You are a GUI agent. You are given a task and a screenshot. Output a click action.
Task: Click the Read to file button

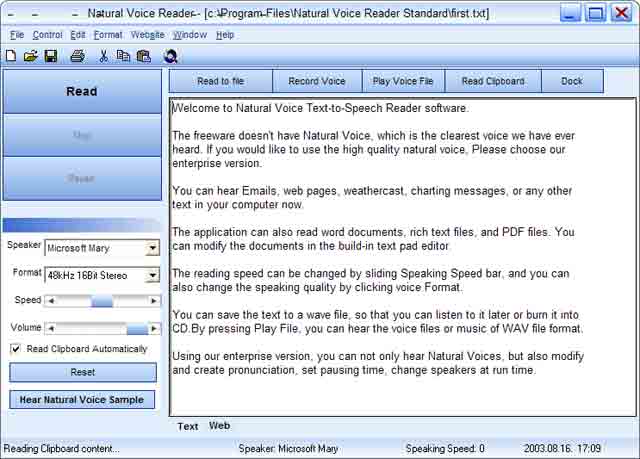coord(220,81)
